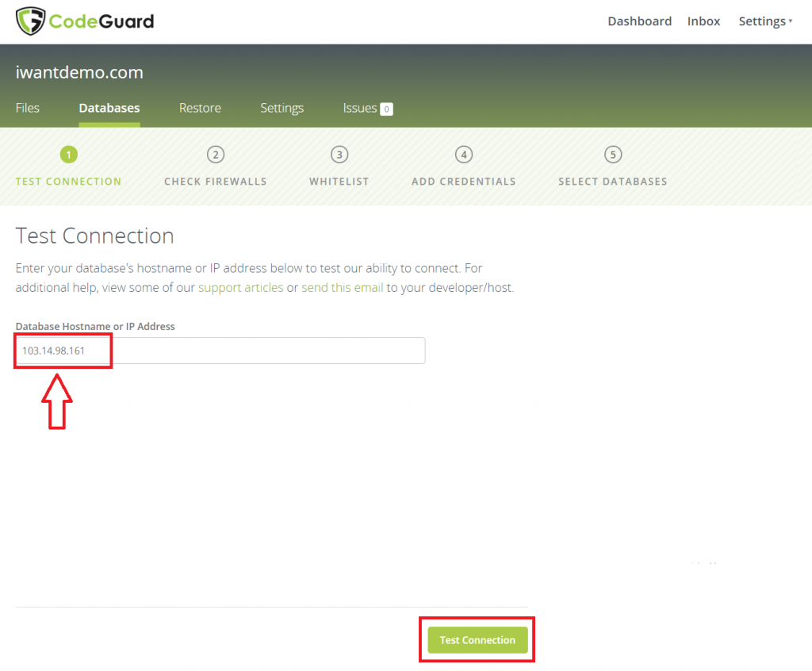Select step 2 circle for Check Firewalls
Viewport: 812px width, 671px height.
click(216, 155)
